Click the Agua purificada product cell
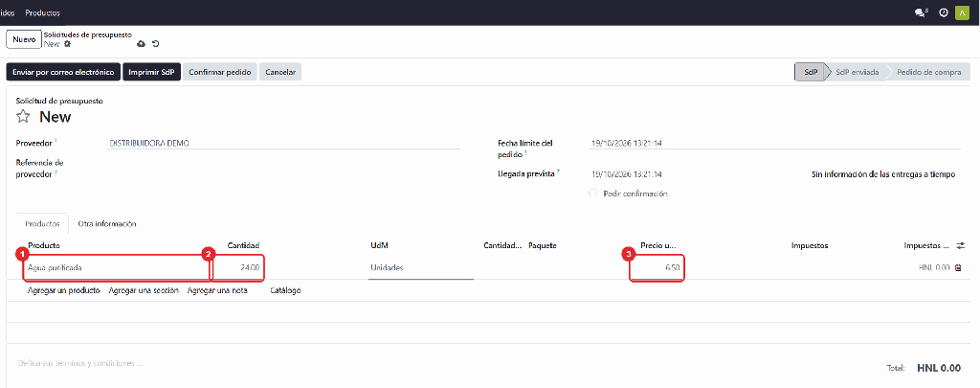Image resolution: width=980 pixels, height=388 pixels. [116, 268]
